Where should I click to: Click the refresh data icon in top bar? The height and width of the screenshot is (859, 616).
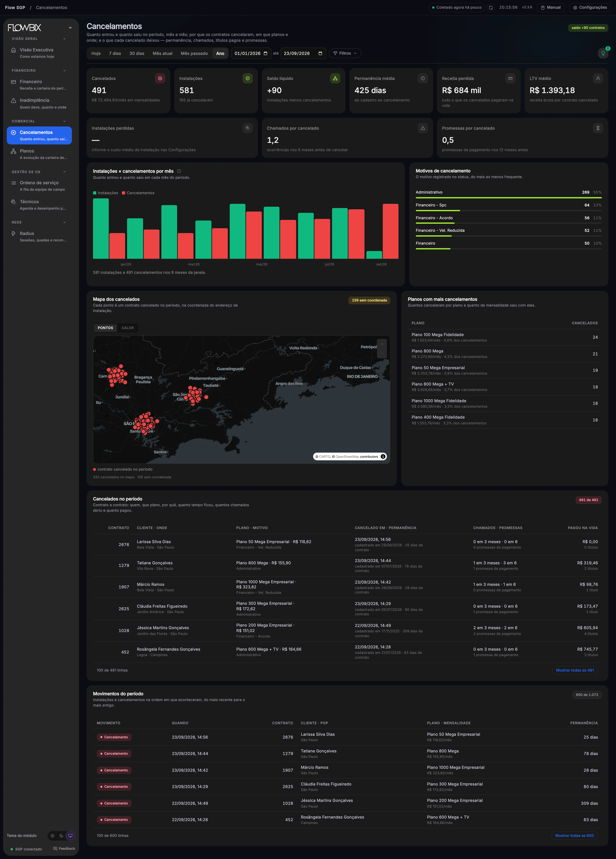491,8
